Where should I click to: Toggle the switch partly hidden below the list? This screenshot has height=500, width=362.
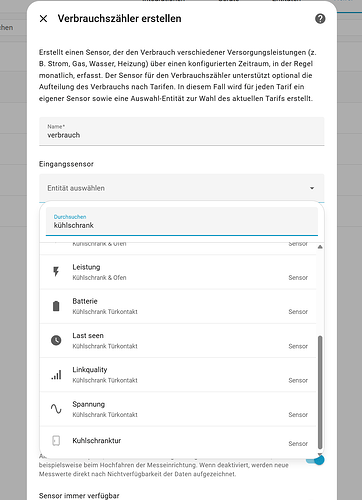click(316, 460)
